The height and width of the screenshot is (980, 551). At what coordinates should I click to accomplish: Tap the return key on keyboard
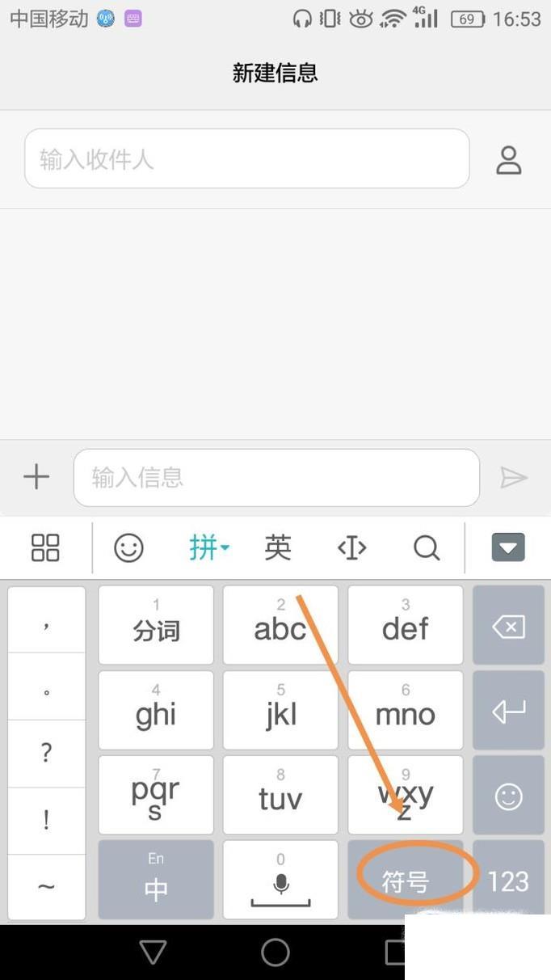508,711
